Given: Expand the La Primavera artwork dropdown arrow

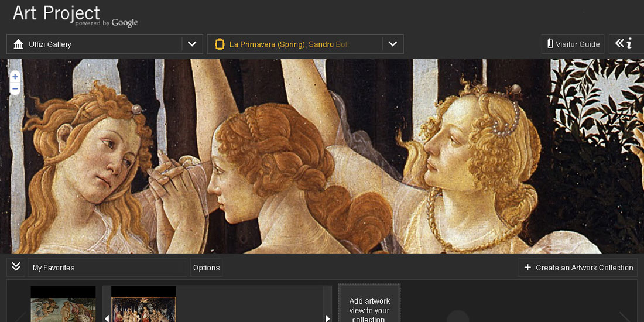Looking at the screenshot, I should click(393, 44).
